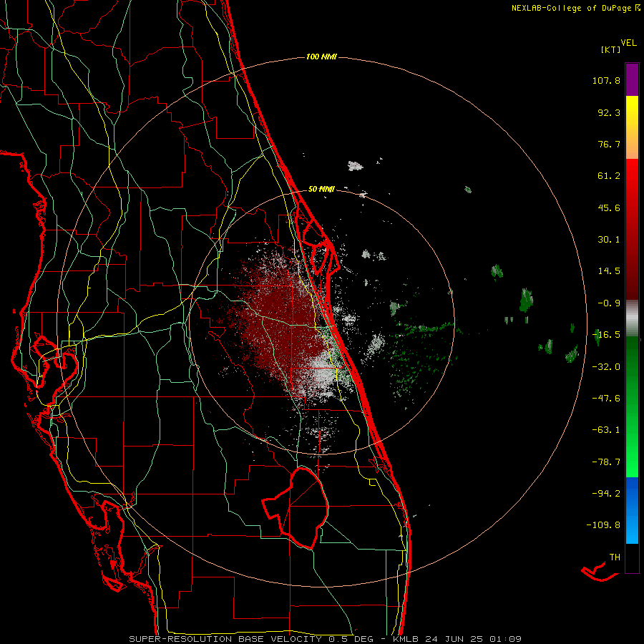Click the [KT] units label
Screen dimensions: 644x644
coord(611,49)
